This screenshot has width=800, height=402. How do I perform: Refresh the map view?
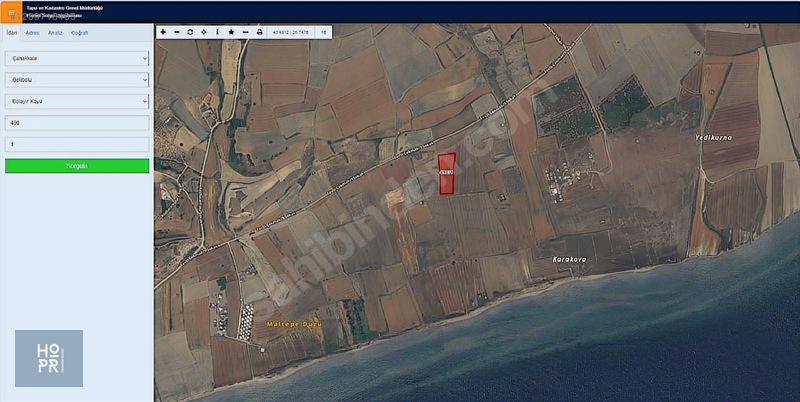190,32
